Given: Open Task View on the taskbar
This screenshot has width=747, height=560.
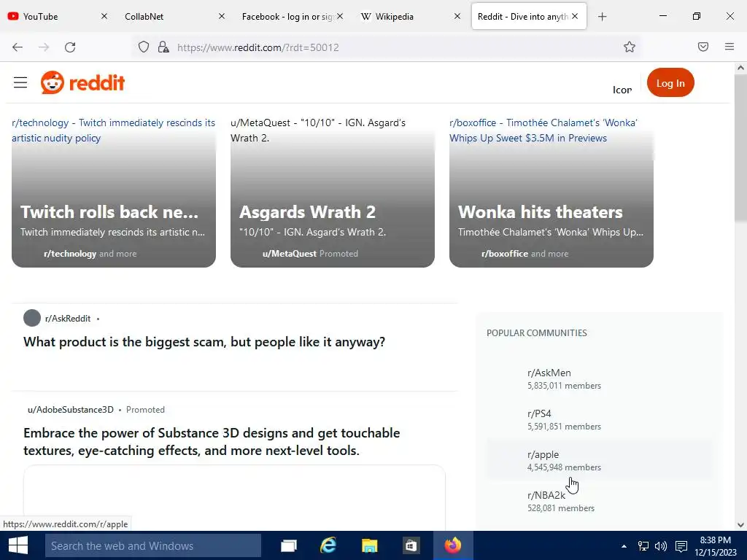Looking at the screenshot, I should coord(289,545).
